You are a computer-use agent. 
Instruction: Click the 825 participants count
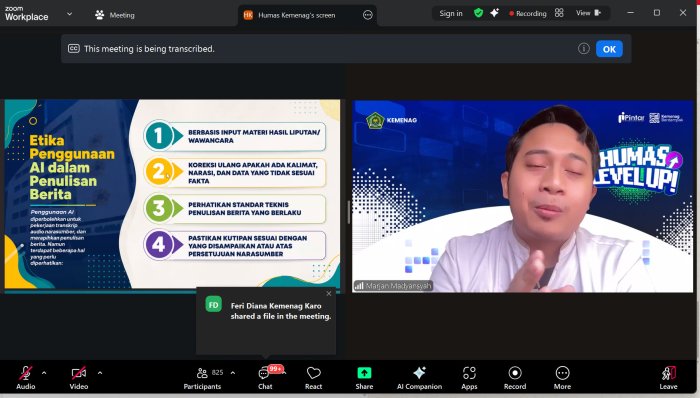click(x=217, y=372)
